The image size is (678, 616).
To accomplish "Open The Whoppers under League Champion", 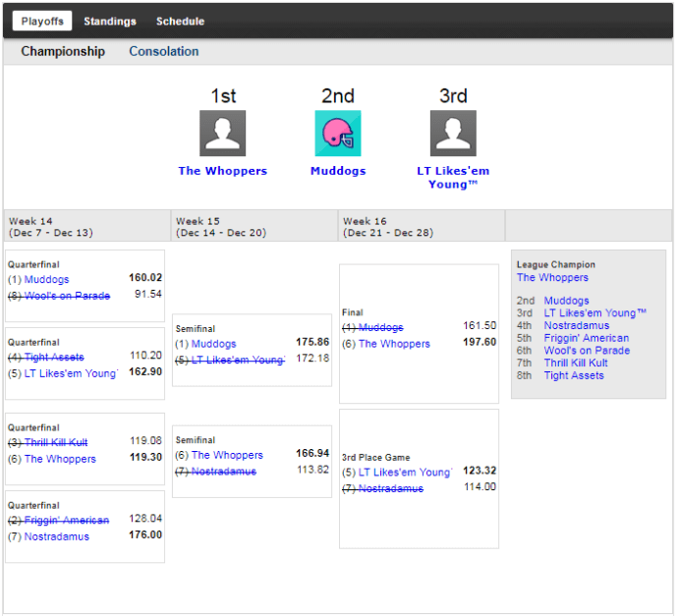I will [x=552, y=278].
